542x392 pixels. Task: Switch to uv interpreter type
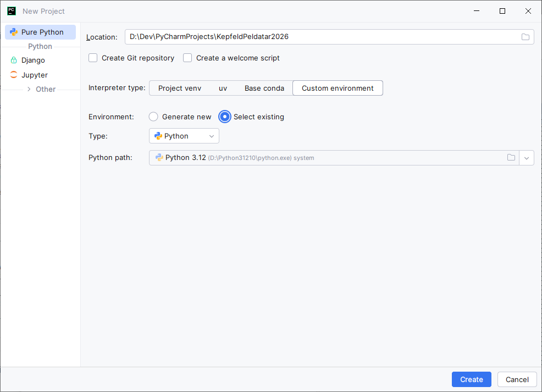coord(223,88)
